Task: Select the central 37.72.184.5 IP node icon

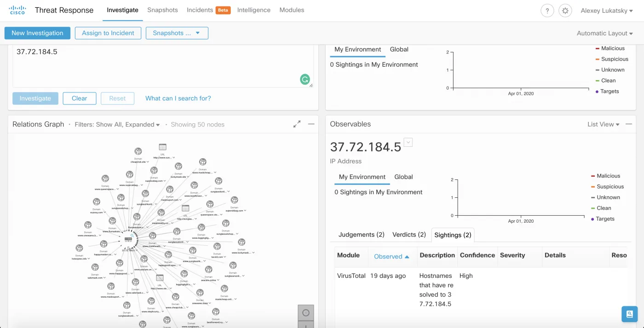Action: (129, 239)
